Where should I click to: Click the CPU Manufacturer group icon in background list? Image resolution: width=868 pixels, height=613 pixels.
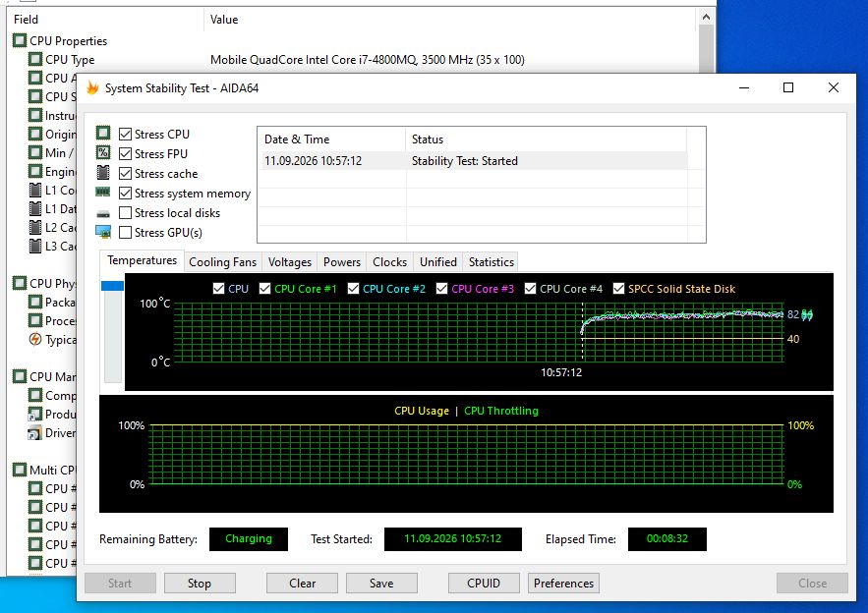[x=20, y=377]
